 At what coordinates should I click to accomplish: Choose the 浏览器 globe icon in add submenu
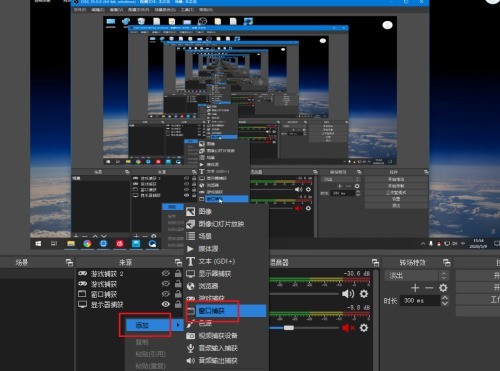(x=190, y=286)
